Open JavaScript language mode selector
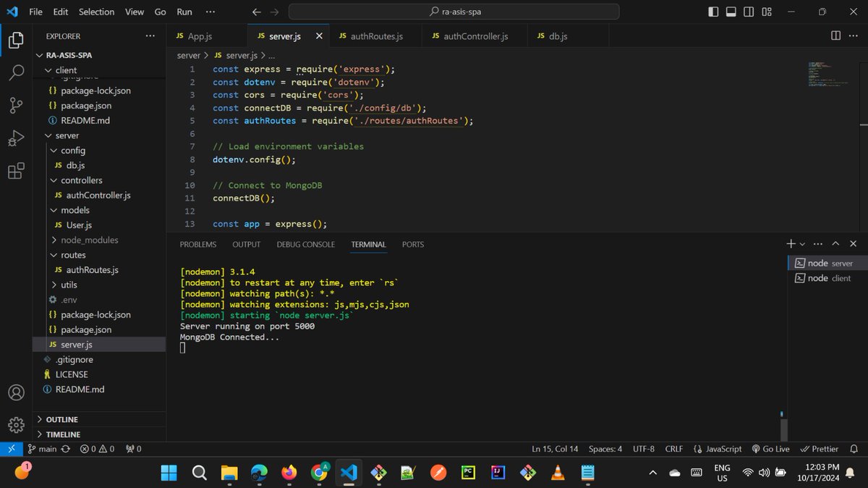This screenshot has height=488, width=868. [x=718, y=449]
